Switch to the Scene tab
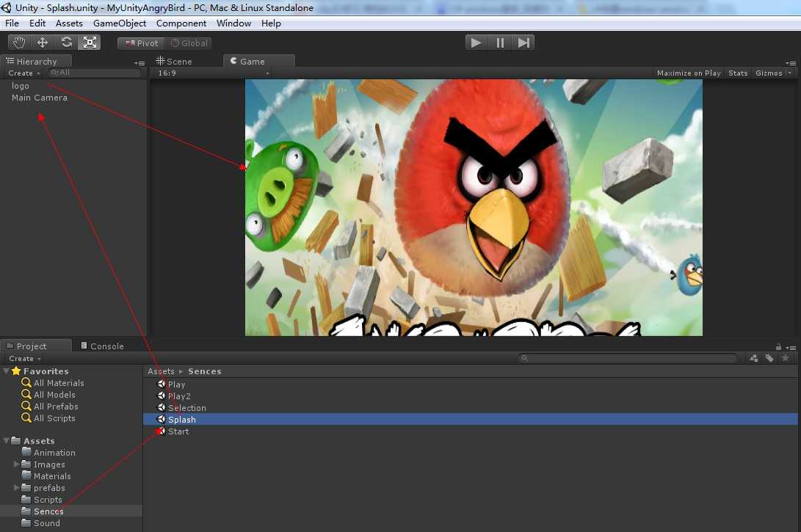 pyautogui.click(x=174, y=61)
